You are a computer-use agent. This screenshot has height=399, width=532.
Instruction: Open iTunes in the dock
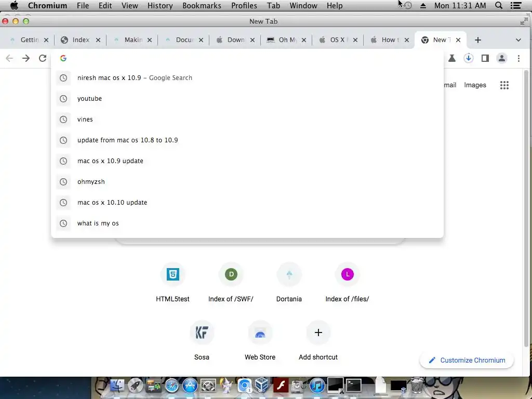coord(317,386)
